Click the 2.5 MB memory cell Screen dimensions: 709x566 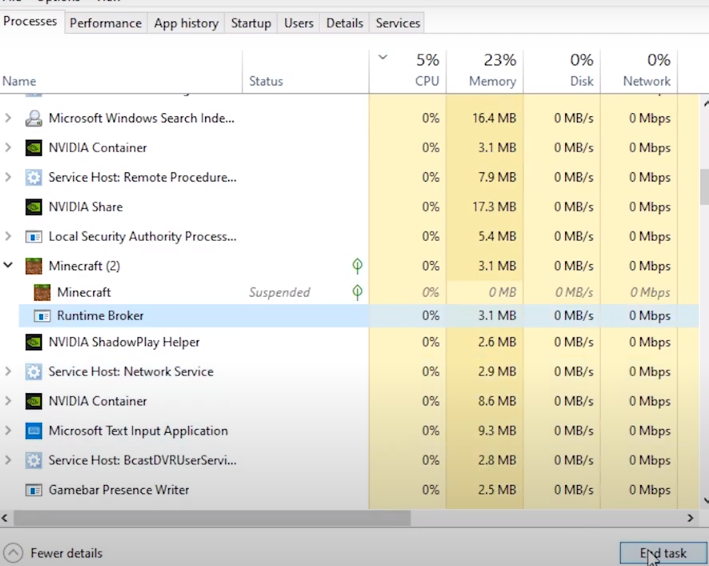pyautogui.click(x=497, y=490)
